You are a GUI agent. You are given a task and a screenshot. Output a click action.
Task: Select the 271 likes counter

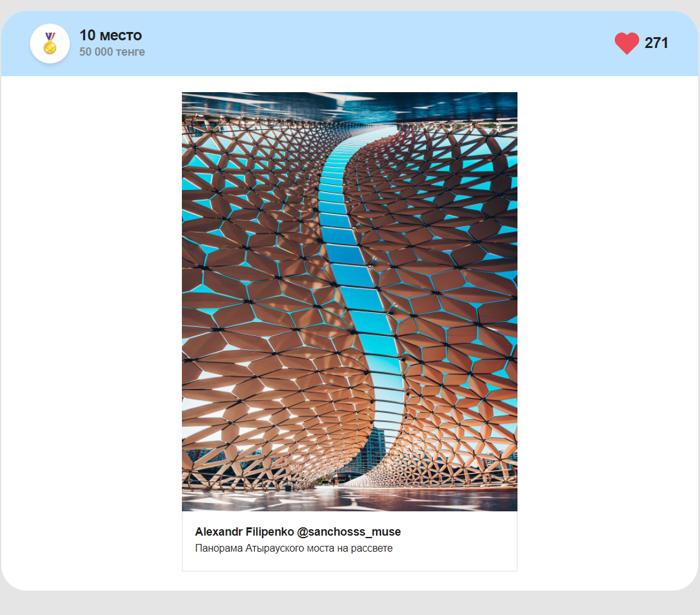[x=656, y=43]
